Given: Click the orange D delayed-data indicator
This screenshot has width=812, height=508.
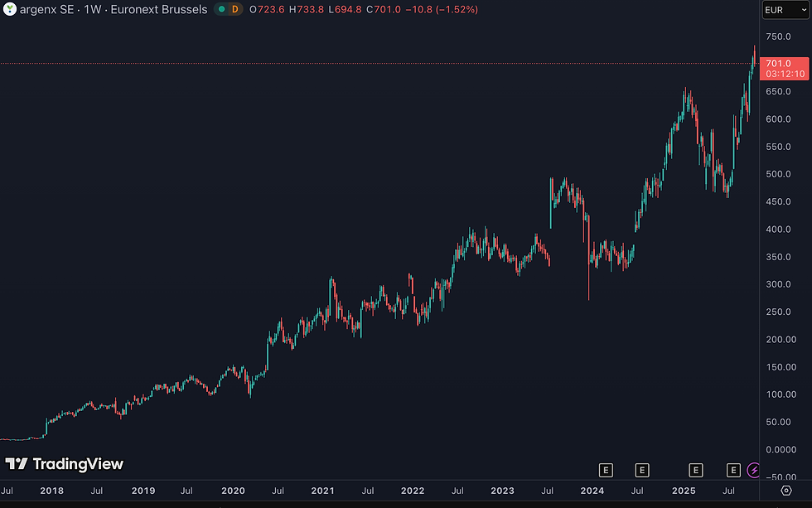Looking at the screenshot, I should [235, 9].
